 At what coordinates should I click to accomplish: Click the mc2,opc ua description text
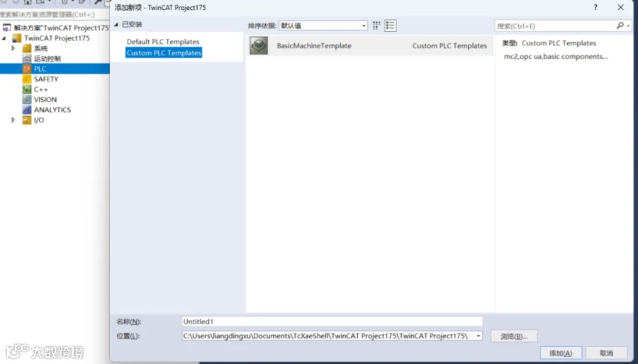coord(555,57)
